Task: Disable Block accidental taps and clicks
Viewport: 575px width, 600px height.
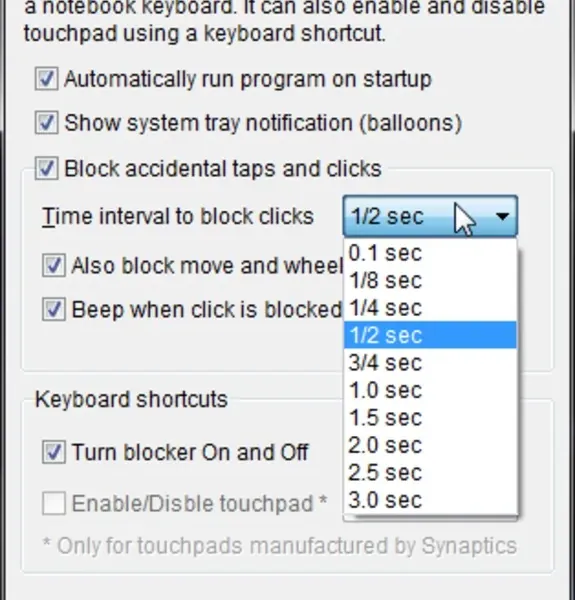Action: pyautogui.click(x=47, y=168)
